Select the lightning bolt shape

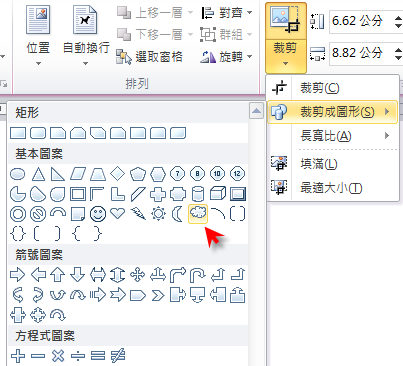pos(138,214)
